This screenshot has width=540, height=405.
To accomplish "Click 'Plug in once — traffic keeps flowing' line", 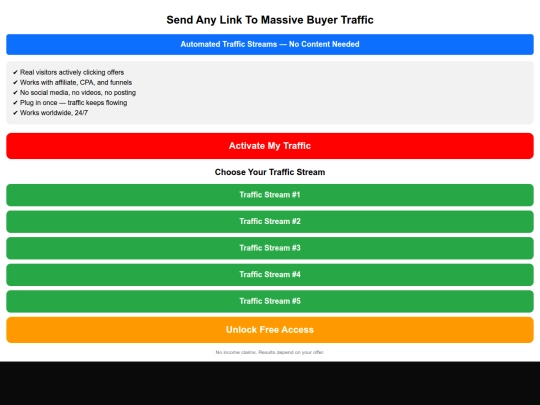I will pos(70,103).
